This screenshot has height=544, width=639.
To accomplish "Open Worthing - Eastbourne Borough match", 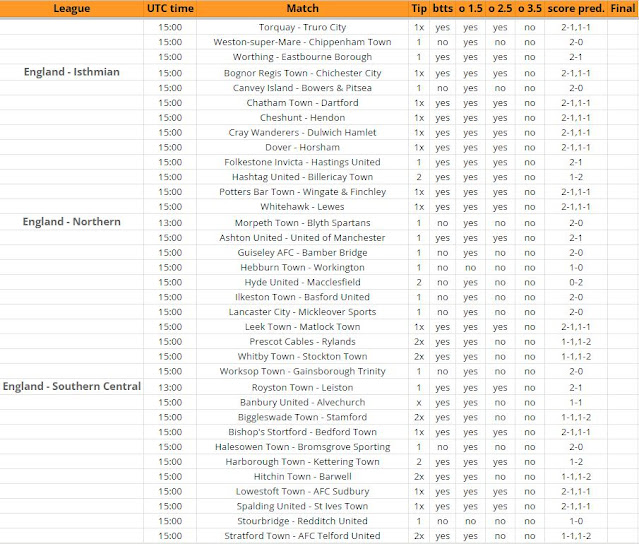I will 302,57.
